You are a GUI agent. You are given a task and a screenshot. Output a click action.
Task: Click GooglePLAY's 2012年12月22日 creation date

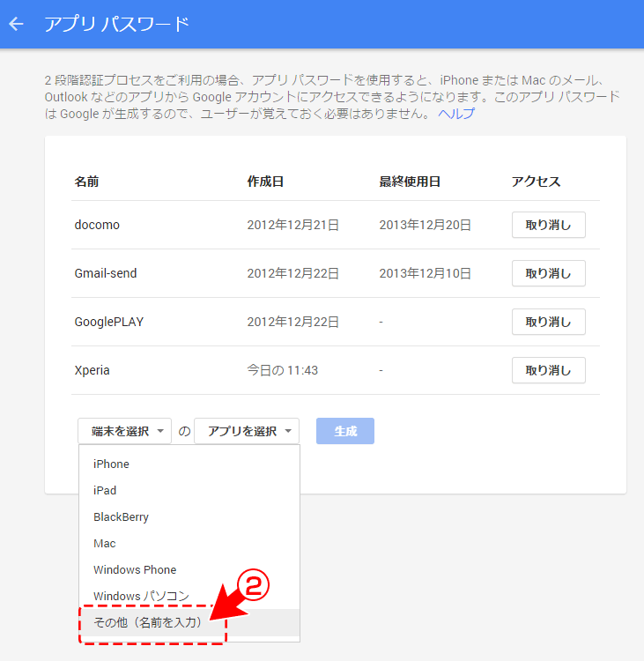(x=292, y=322)
